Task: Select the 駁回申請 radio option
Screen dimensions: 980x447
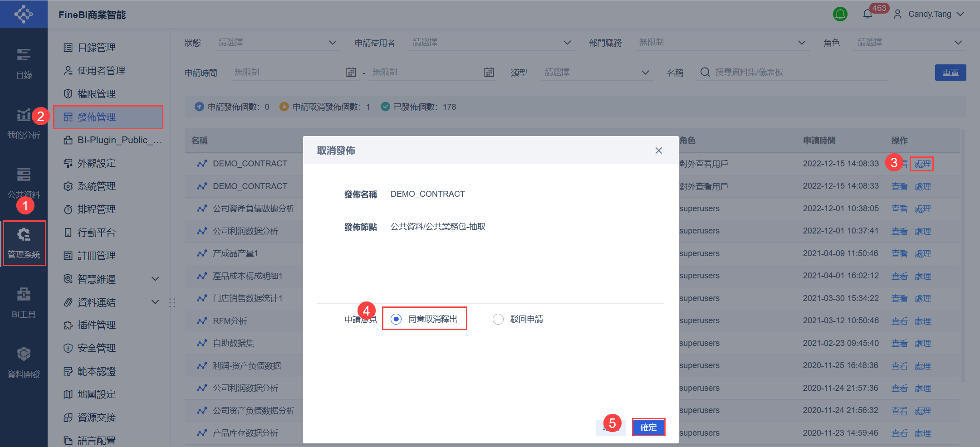Action: (498, 319)
